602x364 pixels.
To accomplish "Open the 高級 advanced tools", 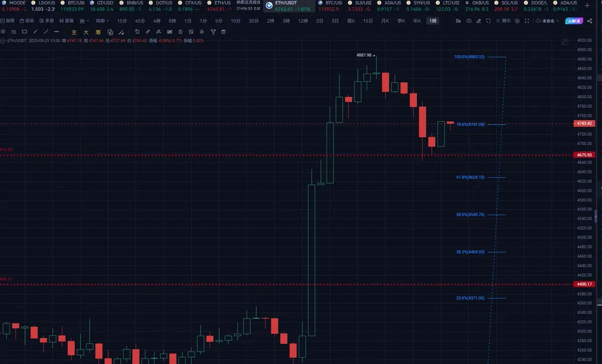I will [x=27, y=21].
